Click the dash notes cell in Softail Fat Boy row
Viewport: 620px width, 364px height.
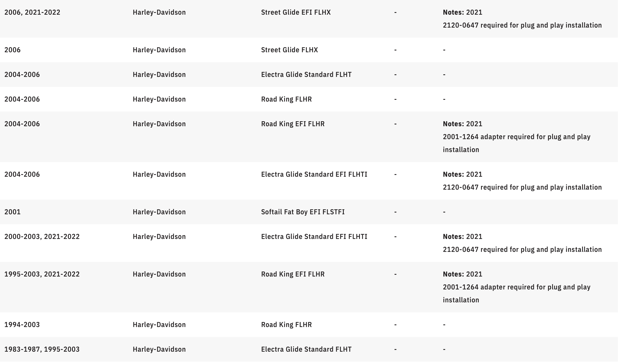pyautogui.click(x=444, y=212)
